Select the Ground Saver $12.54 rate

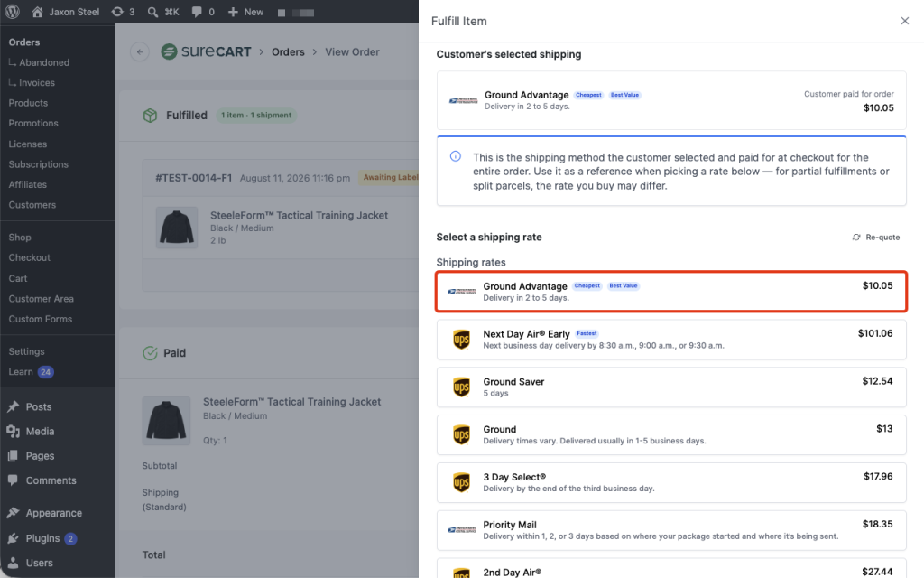click(x=671, y=387)
